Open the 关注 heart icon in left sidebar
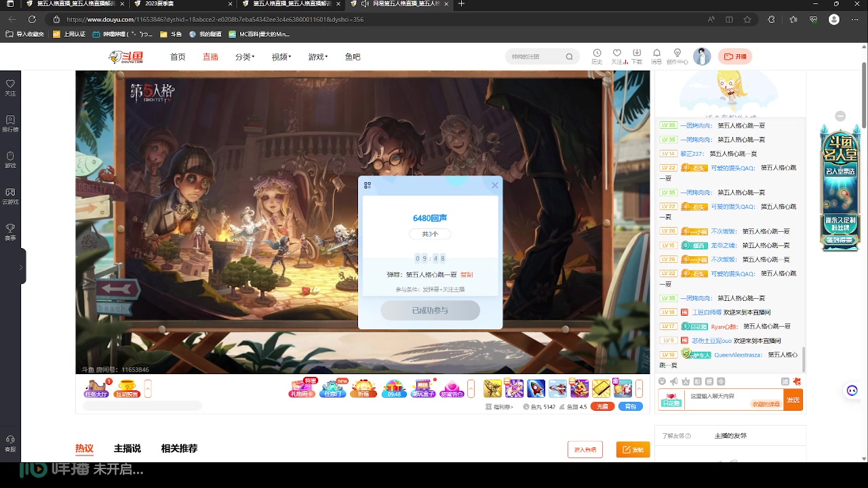The width and height of the screenshot is (868, 488). (x=10, y=87)
